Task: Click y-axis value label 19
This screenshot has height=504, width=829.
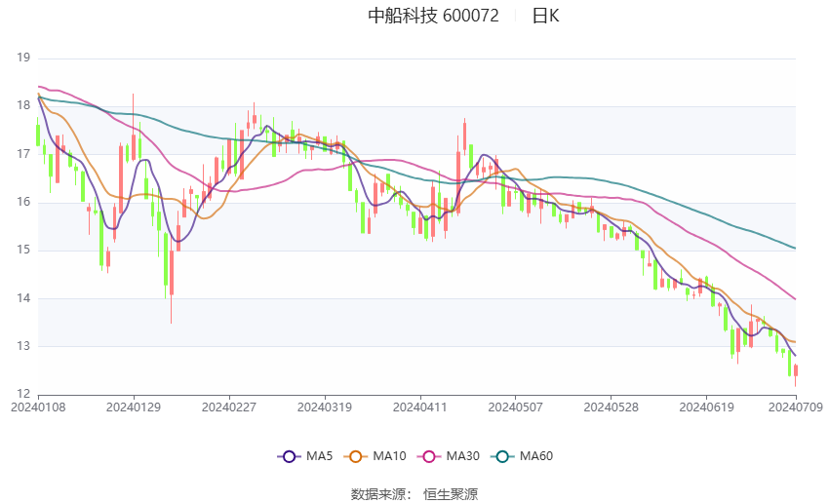Action: click(23, 58)
